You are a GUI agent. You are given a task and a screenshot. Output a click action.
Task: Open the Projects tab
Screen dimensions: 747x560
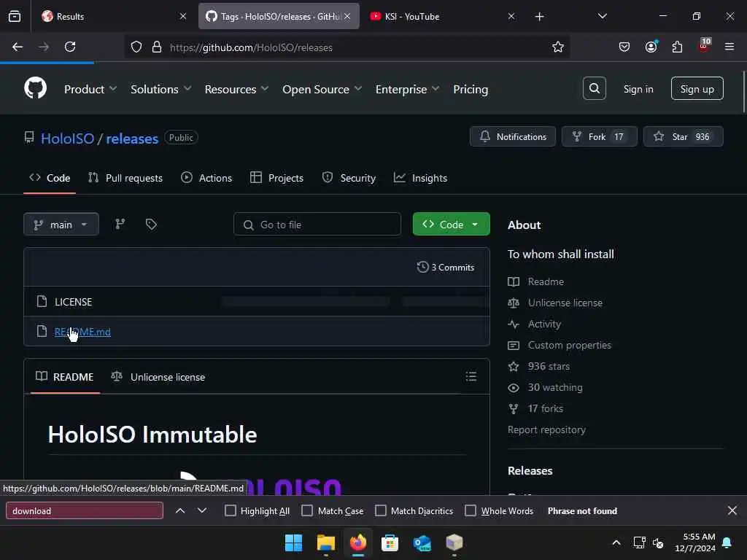[276, 178]
